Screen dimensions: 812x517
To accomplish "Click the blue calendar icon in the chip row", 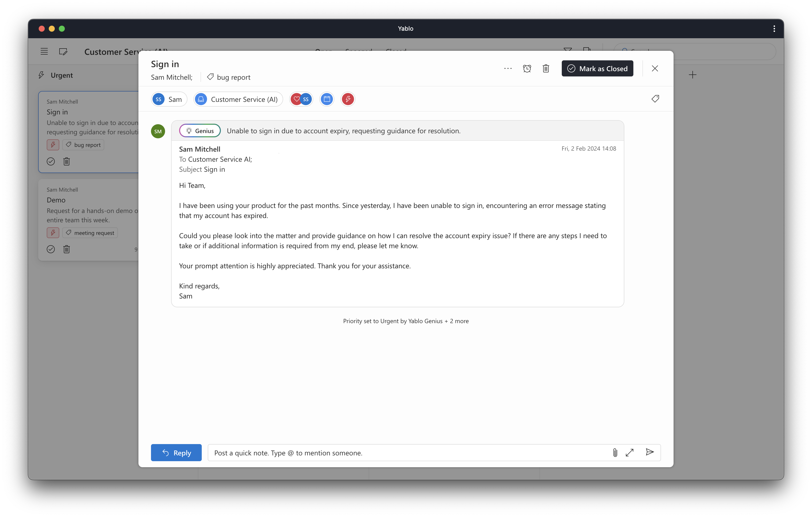I will coord(327,99).
